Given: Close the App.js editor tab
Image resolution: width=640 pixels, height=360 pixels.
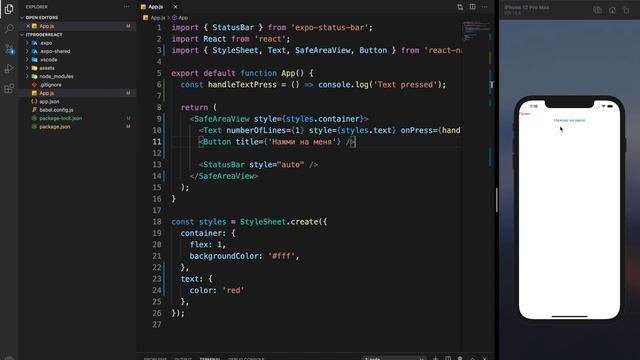Looking at the screenshot, I should pyautogui.click(x=175, y=7).
